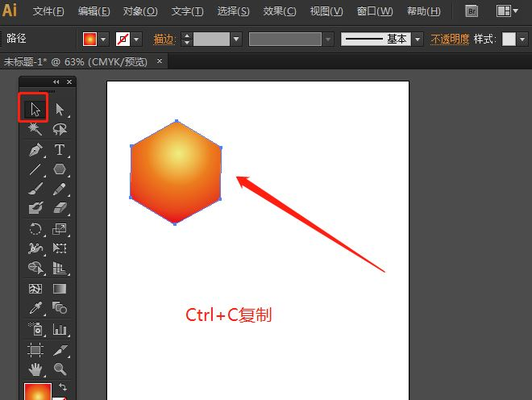Screen dimensions: 532x400
Task: Expand the stroke color dropdown arrow
Action: [136, 39]
